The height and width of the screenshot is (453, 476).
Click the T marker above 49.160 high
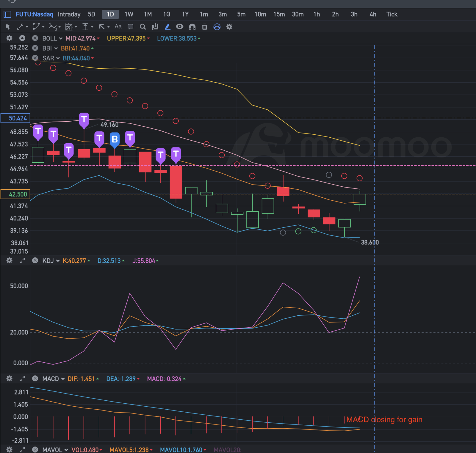84,120
